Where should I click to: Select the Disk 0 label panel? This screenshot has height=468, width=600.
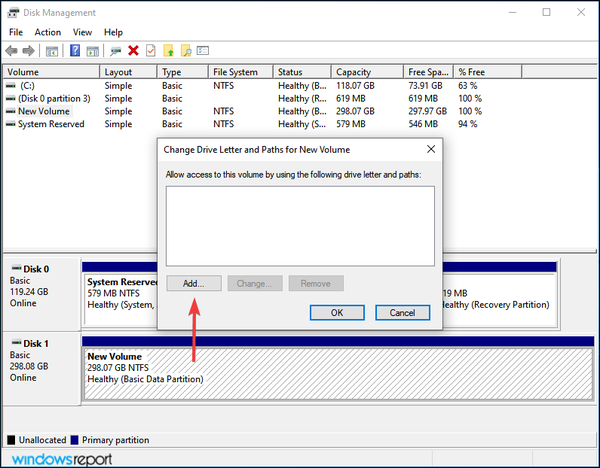pos(41,294)
